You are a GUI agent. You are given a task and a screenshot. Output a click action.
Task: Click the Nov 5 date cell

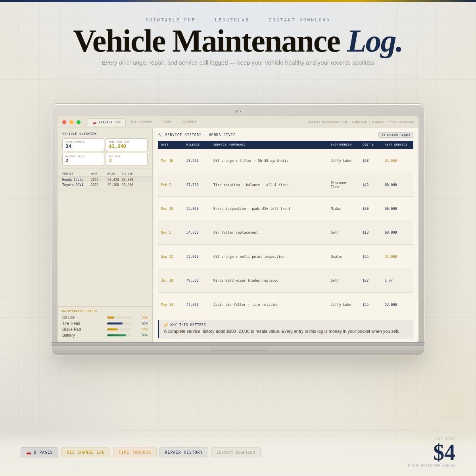[166, 232]
